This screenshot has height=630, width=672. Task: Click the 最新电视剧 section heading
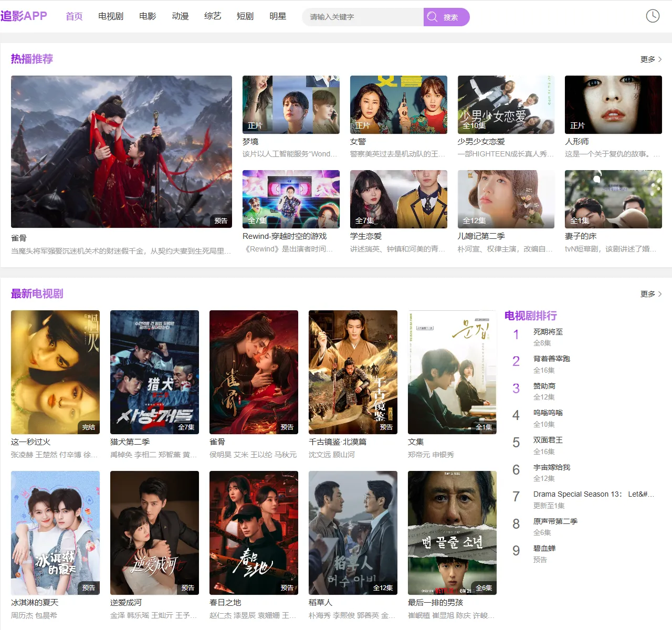click(x=37, y=293)
